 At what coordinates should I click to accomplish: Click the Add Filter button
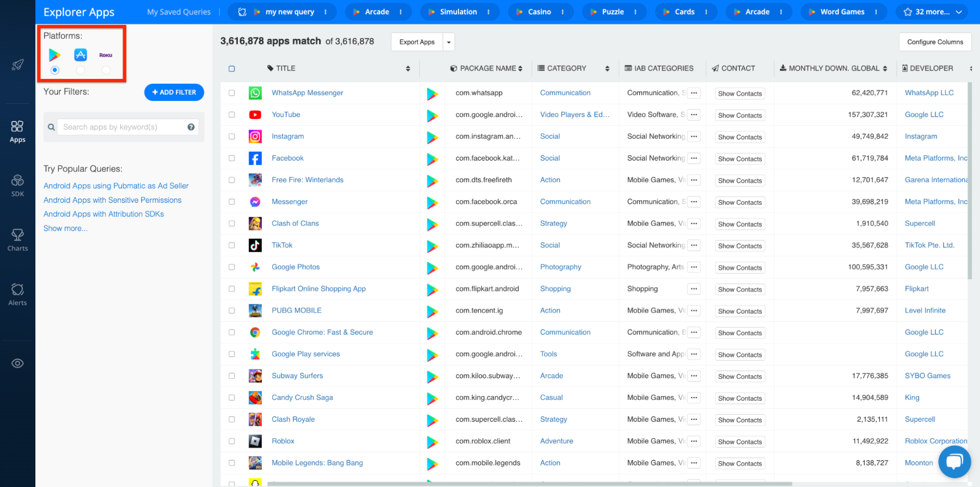[x=174, y=92]
